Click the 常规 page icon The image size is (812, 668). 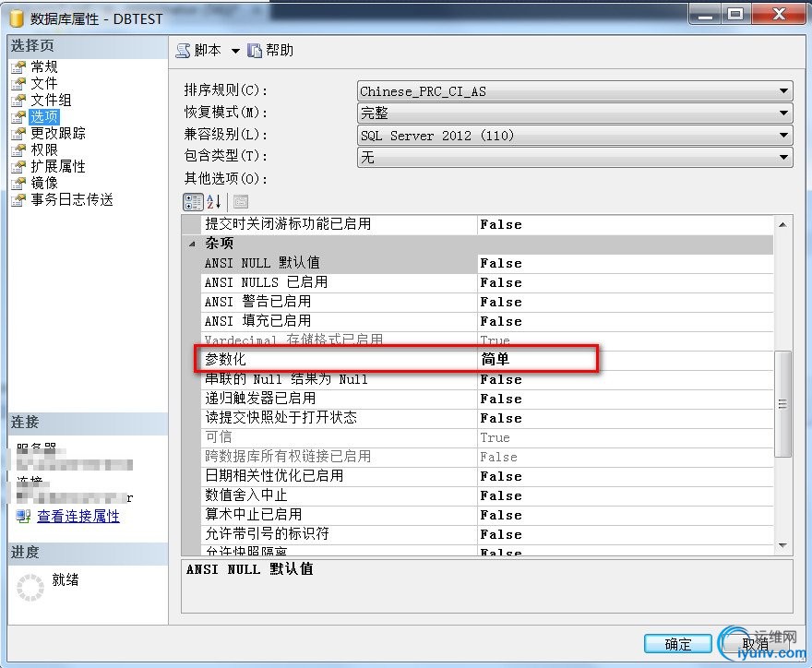coord(18,66)
